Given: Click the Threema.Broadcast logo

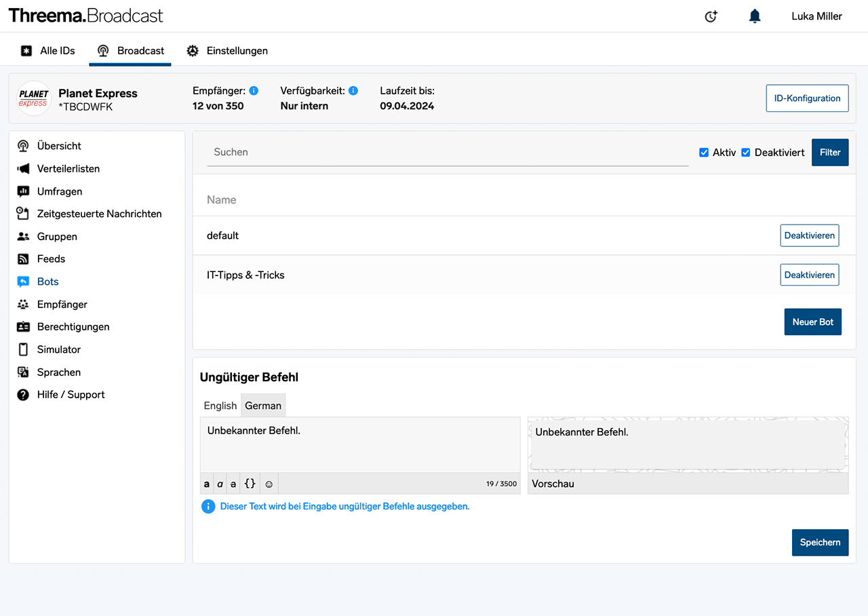Looking at the screenshot, I should point(86,16).
